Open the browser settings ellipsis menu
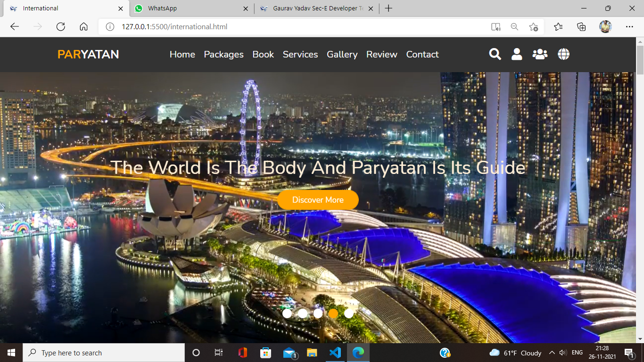 [x=629, y=27]
